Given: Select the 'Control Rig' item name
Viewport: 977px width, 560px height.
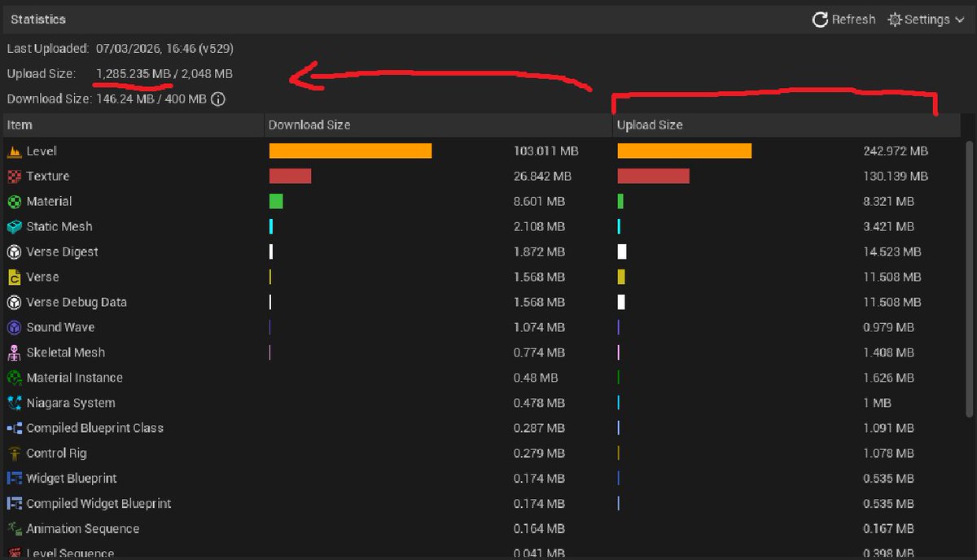Looking at the screenshot, I should point(56,454).
